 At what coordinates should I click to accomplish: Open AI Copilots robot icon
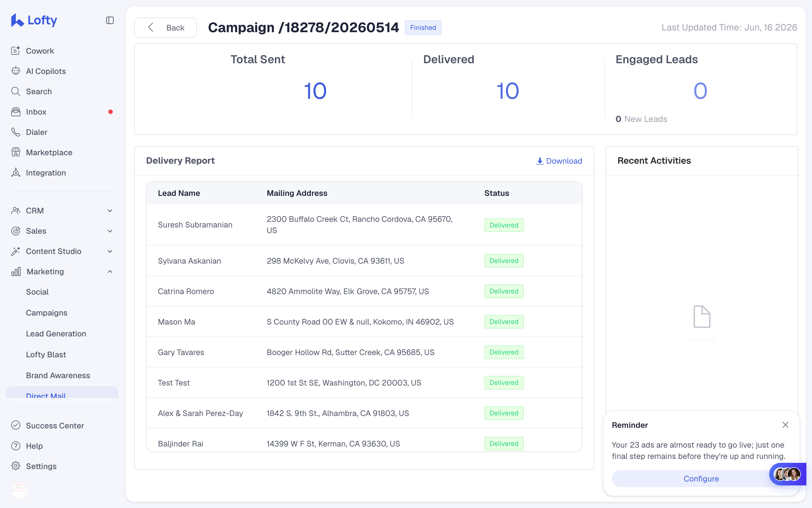click(16, 71)
